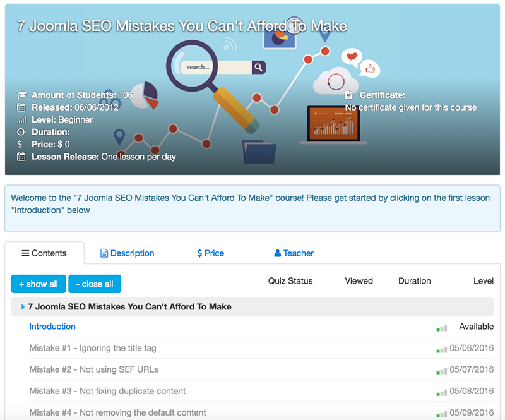Select lesson Mistake #4 - Not removing the default content
Viewport: 505px width, 420px height.
point(117,412)
